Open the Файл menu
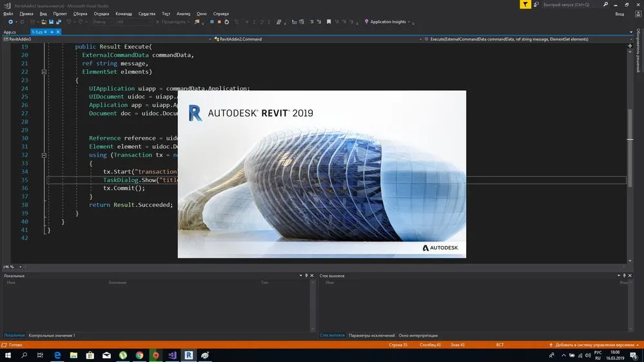 tap(8, 14)
